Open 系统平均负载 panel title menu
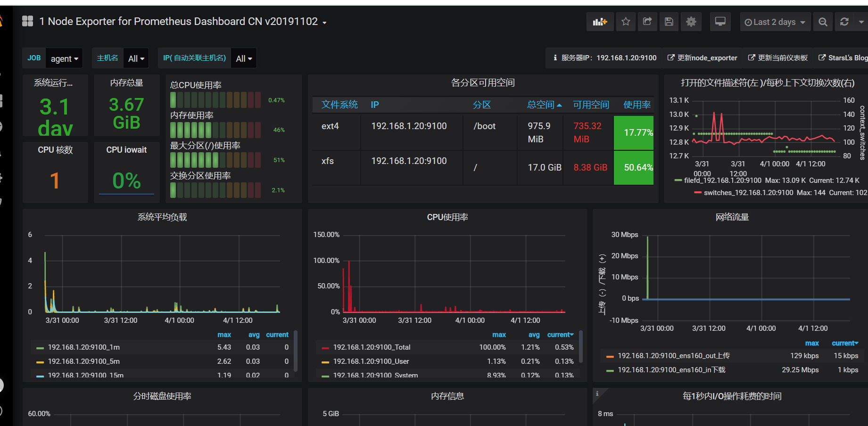Viewport: 868px width, 426px height. click(x=162, y=217)
